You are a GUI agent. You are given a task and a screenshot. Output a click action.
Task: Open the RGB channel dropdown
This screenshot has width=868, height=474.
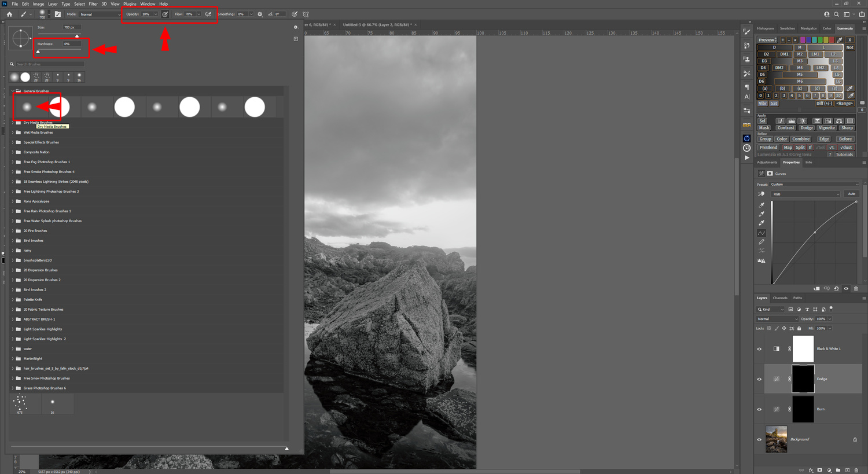(x=806, y=194)
